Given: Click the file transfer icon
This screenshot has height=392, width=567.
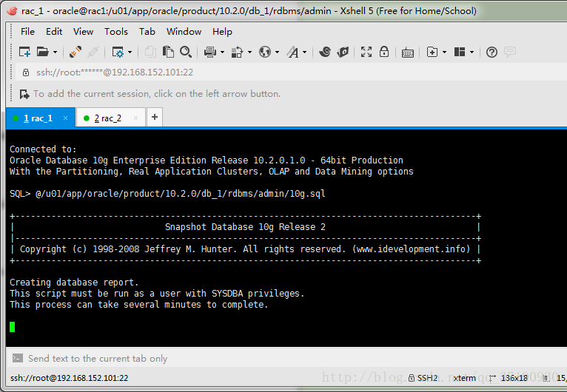Looking at the screenshot, I should pyautogui.click(x=237, y=52).
